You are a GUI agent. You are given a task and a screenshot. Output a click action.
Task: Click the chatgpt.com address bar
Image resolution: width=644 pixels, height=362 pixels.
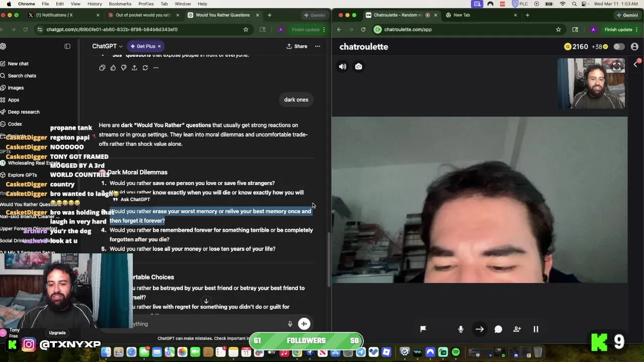click(x=143, y=30)
